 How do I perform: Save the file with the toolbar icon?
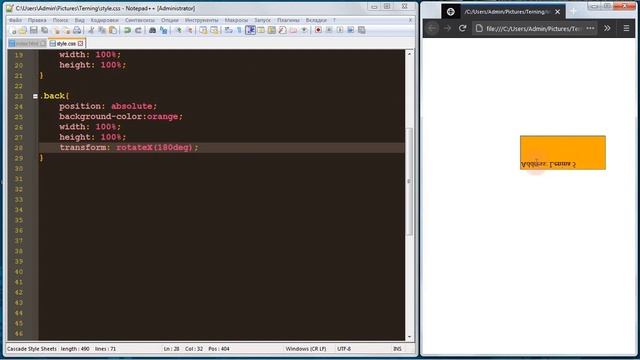[x=33, y=30]
